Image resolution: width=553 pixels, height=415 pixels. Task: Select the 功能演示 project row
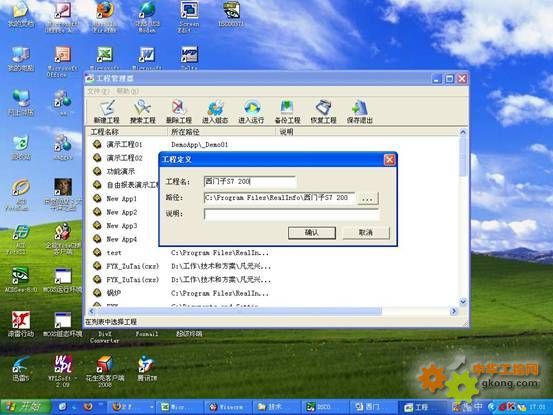click(x=124, y=171)
